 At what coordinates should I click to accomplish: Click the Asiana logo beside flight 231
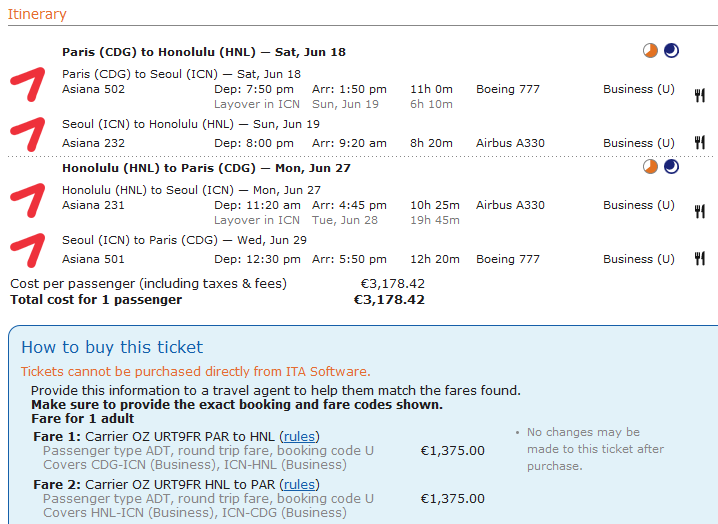click(28, 200)
